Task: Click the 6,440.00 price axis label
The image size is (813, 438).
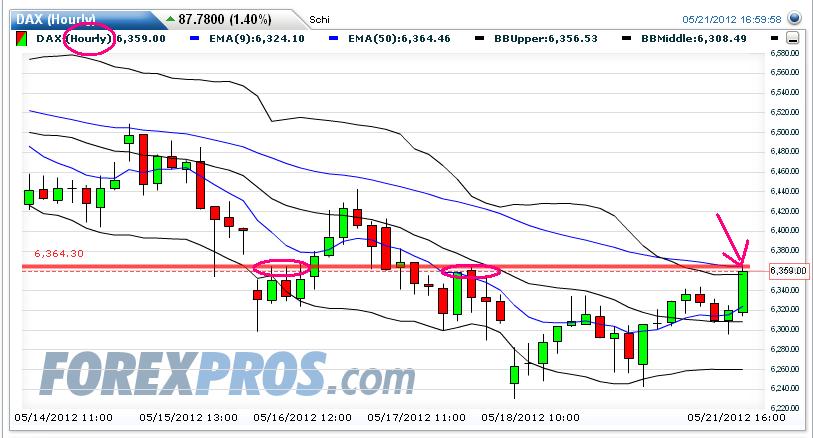Action: coord(784,191)
